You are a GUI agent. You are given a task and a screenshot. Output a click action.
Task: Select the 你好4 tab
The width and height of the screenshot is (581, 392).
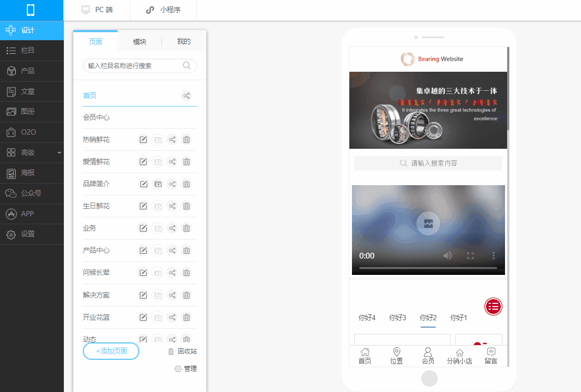pyautogui.click(x=367, y=318)
